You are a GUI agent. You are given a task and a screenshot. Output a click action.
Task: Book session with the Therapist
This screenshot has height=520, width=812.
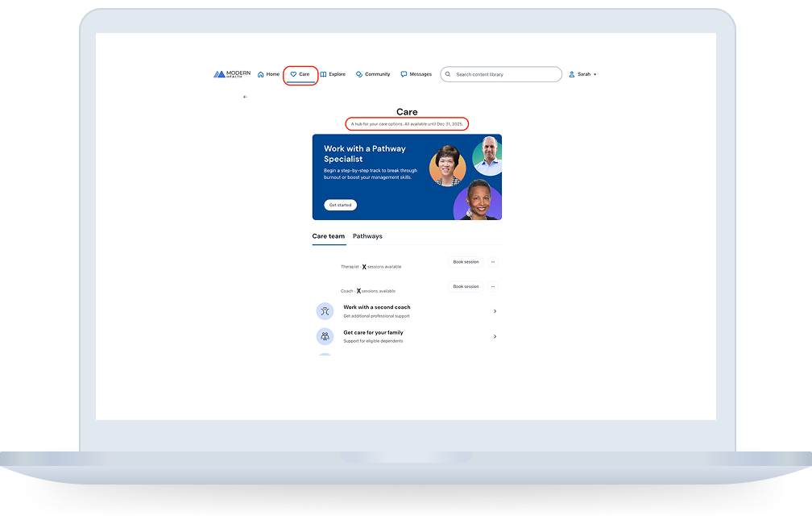click(466, 262)
